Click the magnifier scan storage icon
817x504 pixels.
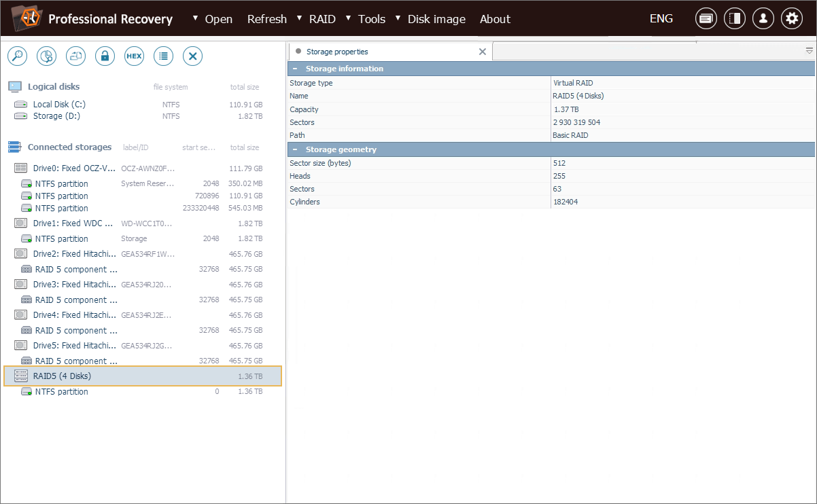pos(17,56)
